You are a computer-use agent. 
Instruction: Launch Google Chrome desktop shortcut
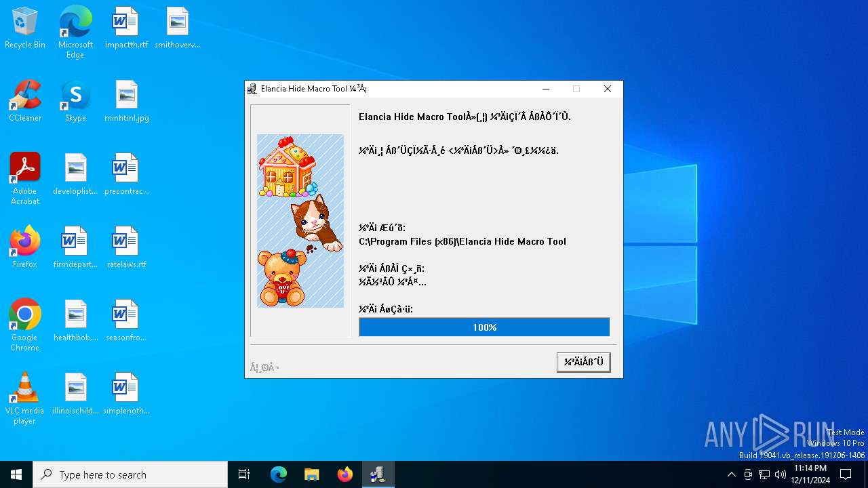[x=25, y=325]
